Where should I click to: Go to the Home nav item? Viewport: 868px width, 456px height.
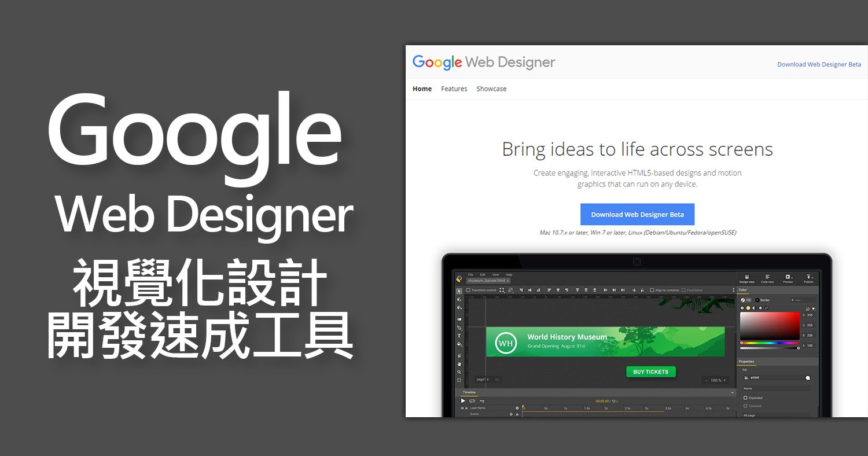click(422, 89)
